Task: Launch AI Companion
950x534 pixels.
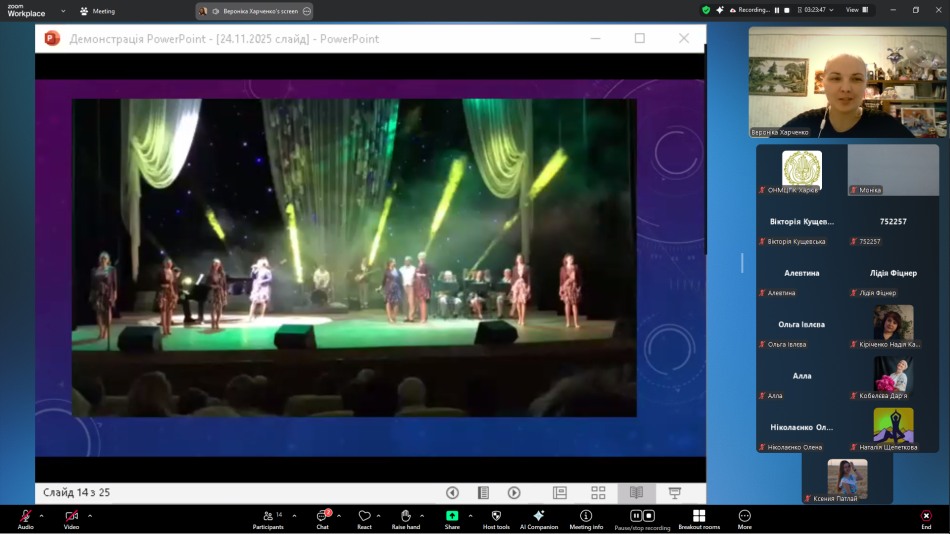Action: point(538,518)
